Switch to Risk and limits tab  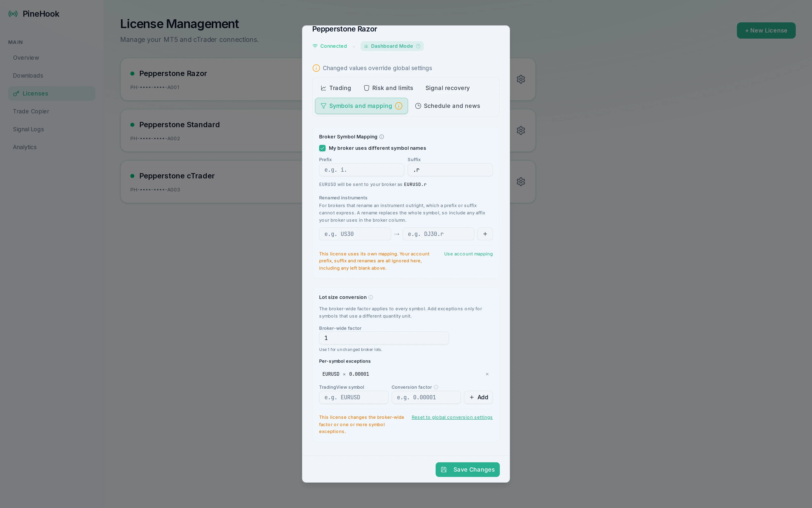coord(388,88)
